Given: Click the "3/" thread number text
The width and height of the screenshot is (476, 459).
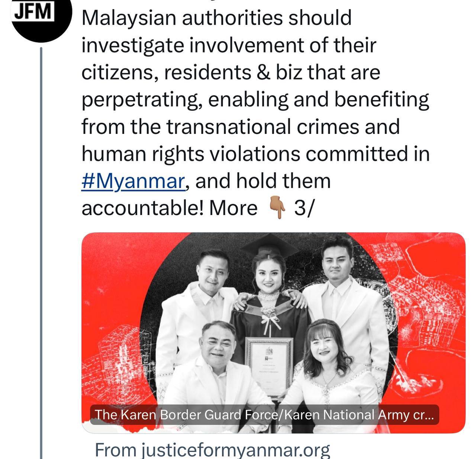Looking at the screenshot, I should [x=304, y=208].
